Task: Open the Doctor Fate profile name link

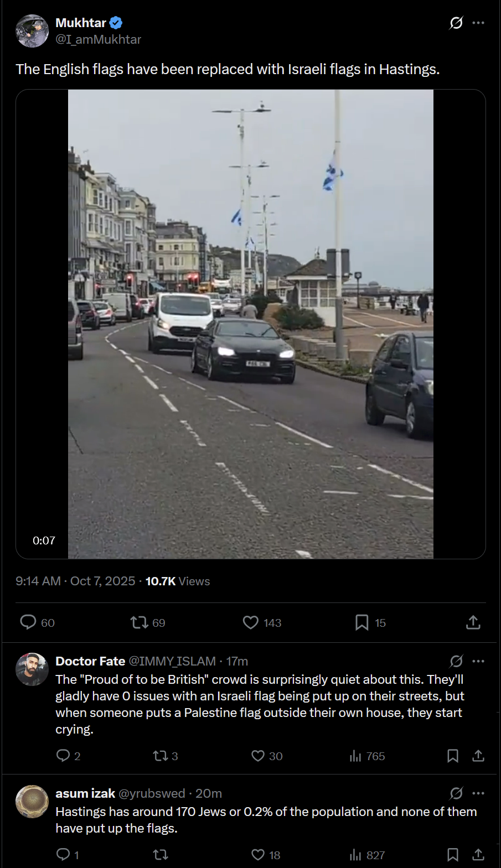Action: click(x=90, y=661)
